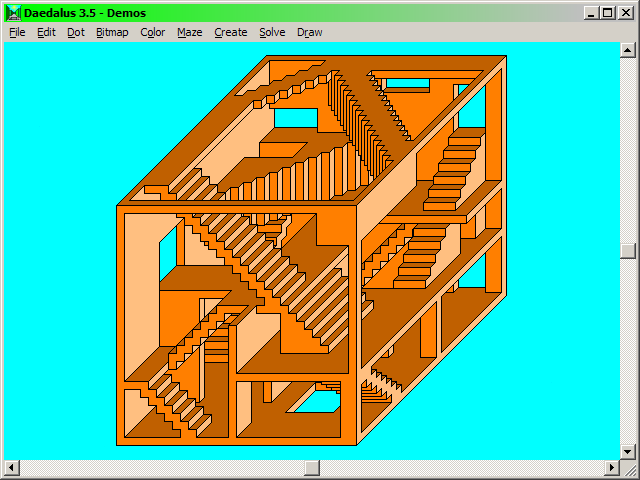This screenshot has height=480, width=640.
Task: Close the Daedalus 3.5 window
Action: (x=626, y=13)
